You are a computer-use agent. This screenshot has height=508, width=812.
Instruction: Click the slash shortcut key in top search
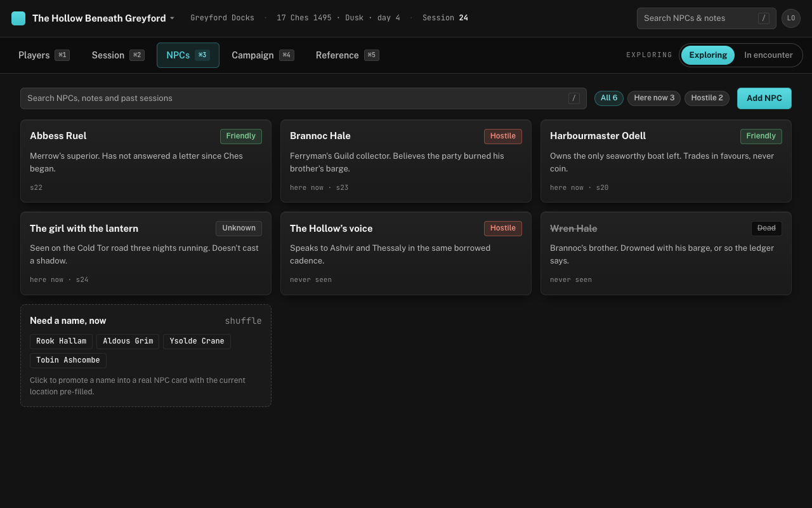pyautogui.click(x=764, y=18)
